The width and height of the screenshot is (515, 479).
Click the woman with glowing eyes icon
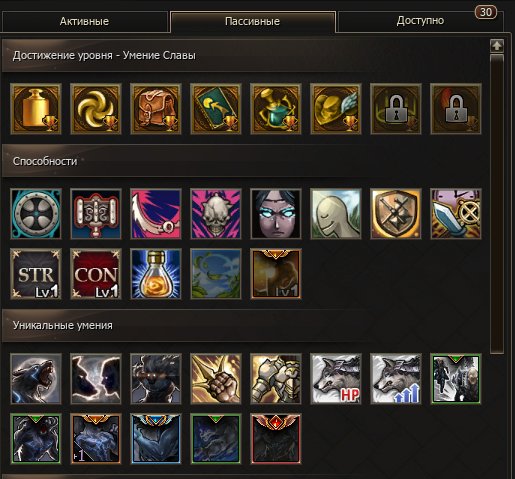click(276, 214)
